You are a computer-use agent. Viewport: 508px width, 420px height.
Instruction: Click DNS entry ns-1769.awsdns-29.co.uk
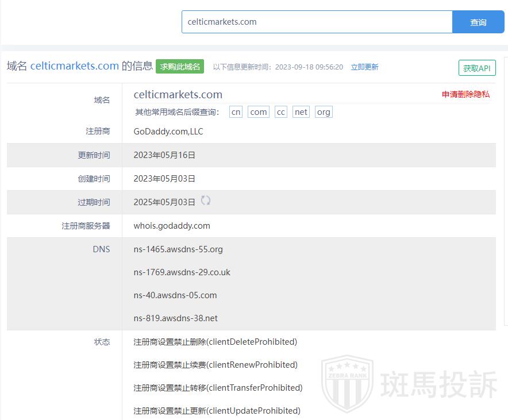(x=182, y=272)
